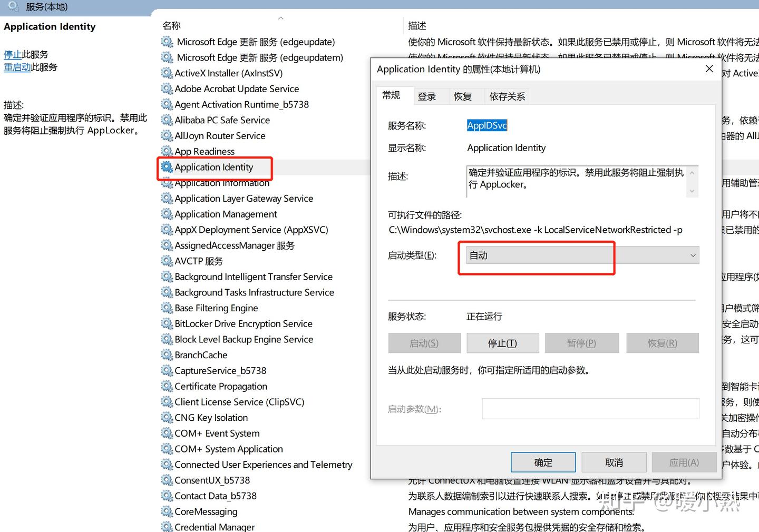
Task: Switch to the 依存关系 tab
Action: pos(507,96)
